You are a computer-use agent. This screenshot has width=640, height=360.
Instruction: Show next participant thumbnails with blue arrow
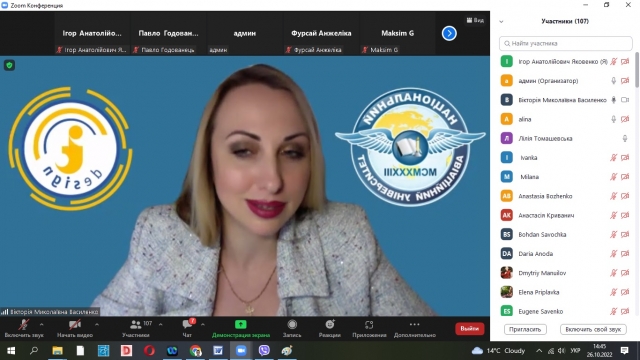pyautogui.click(x=449, y=33)
